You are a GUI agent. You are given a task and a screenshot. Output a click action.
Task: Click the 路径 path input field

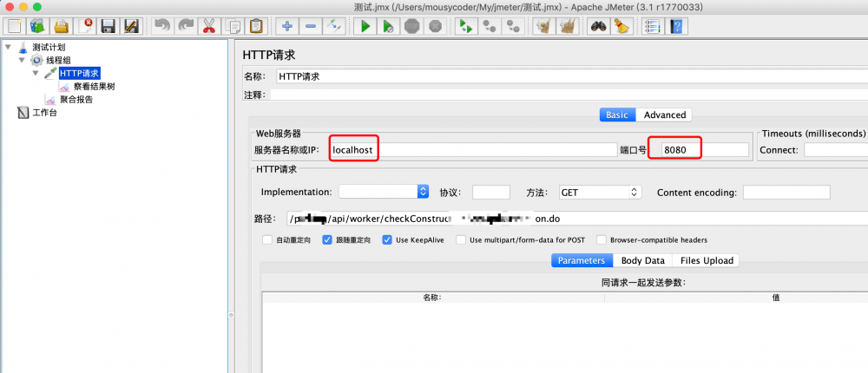[x=577, y=219]
